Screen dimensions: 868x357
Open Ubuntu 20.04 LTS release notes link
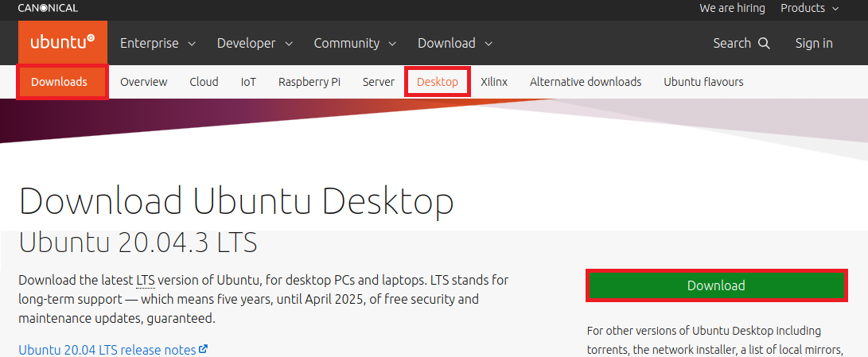(107, 350)
